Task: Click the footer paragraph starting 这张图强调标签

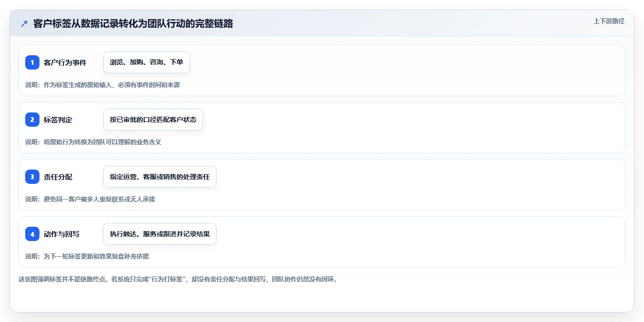Action: [x=178, y=279]
